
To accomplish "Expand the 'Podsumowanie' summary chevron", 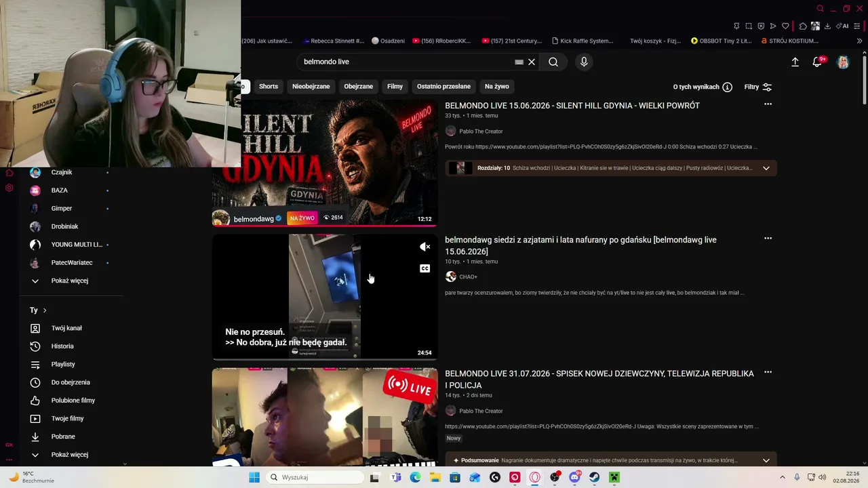I will 766,460.
